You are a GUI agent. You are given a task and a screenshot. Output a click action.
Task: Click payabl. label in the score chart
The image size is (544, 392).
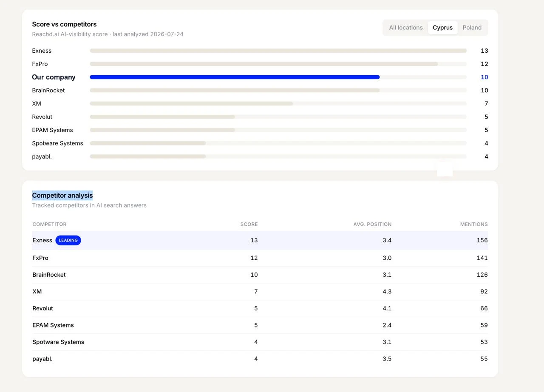(42, 156)
